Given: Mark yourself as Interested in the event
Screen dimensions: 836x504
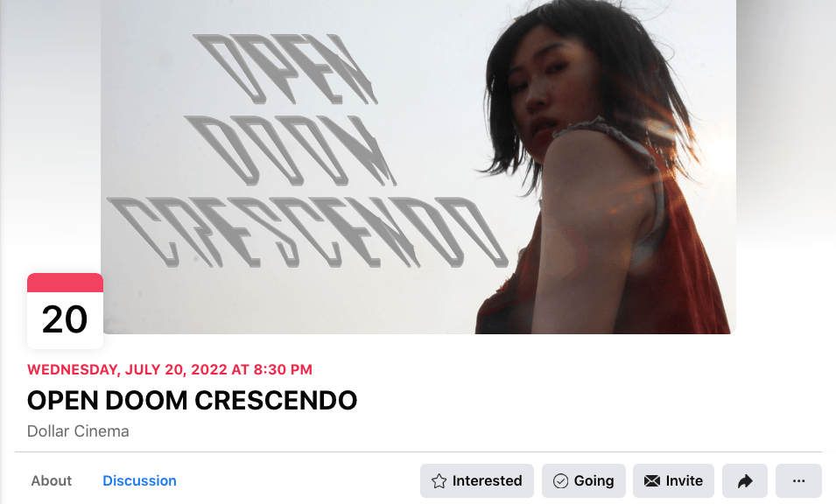Looking at the screenshot, I should click(x=476, y=481).
